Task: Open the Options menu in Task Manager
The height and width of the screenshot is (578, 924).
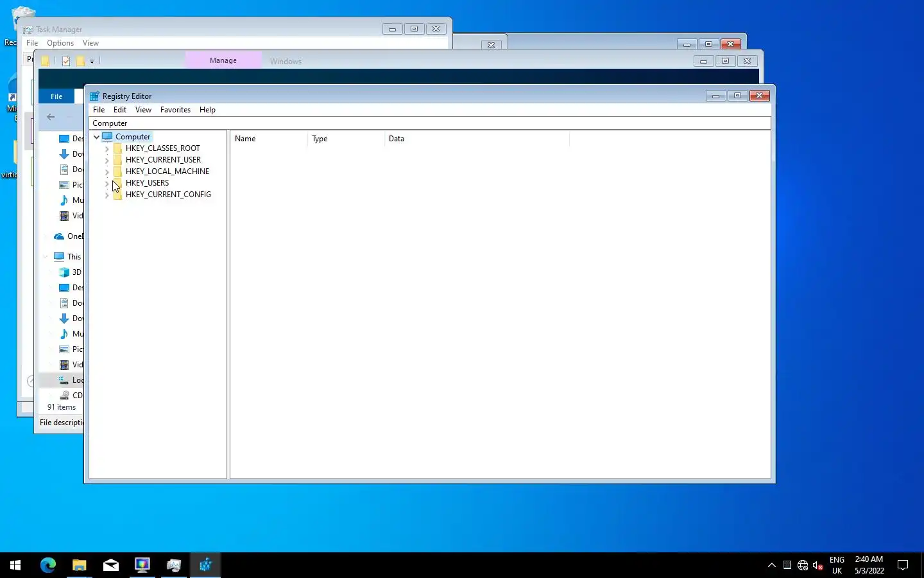Action: click(60, 43)
